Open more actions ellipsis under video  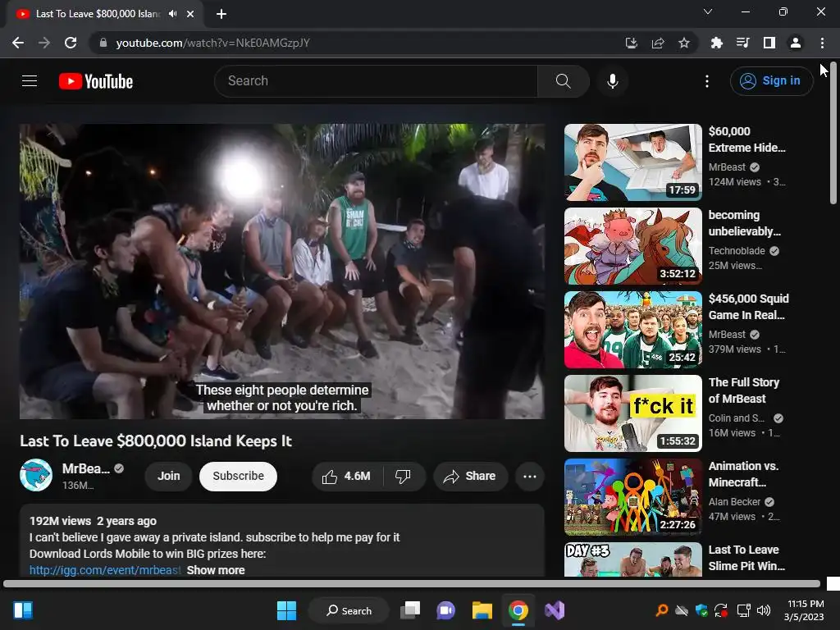pyautogui.click(x=529, y=477)
